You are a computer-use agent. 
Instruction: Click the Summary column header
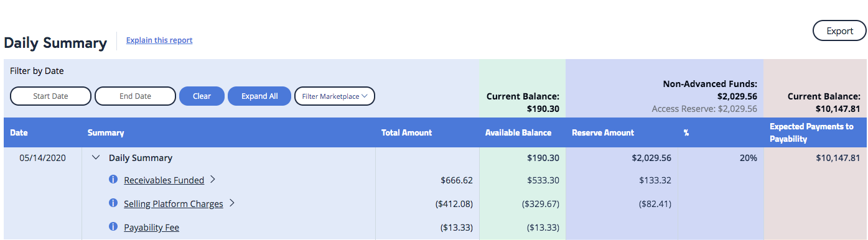(x=106, y=132)
